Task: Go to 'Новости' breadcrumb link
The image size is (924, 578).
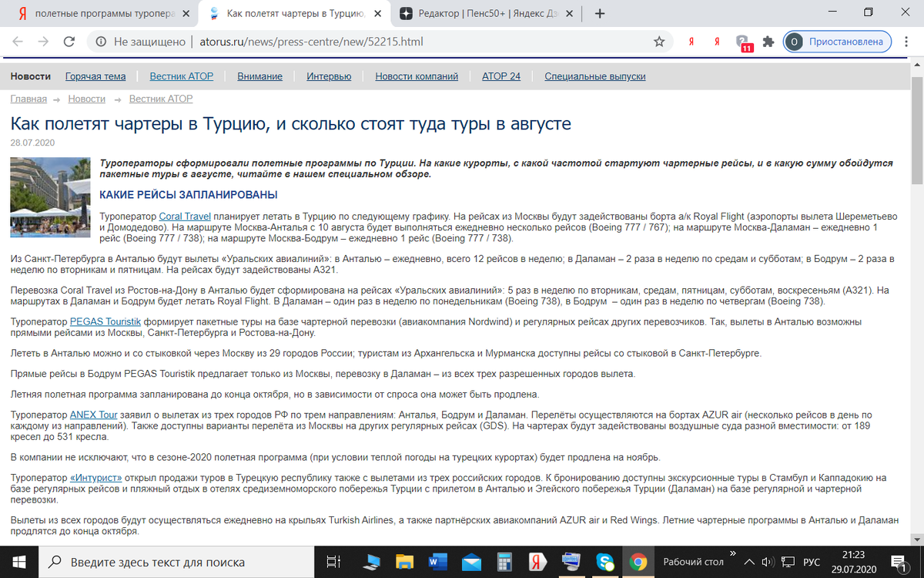Action: tap(86, 99)
